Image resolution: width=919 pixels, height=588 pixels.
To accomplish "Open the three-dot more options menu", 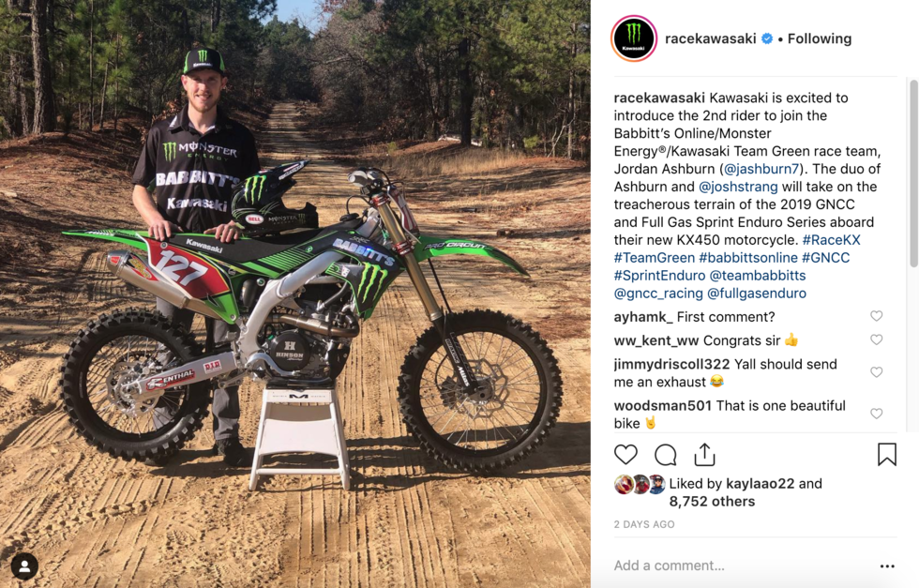I will (887, 565).
